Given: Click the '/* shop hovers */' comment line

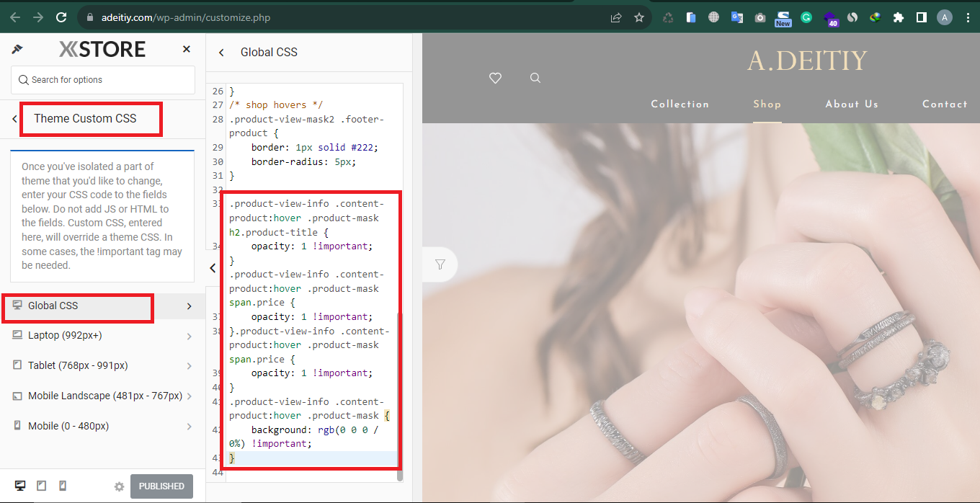Looking at the screenshot, I should [276, 105].
